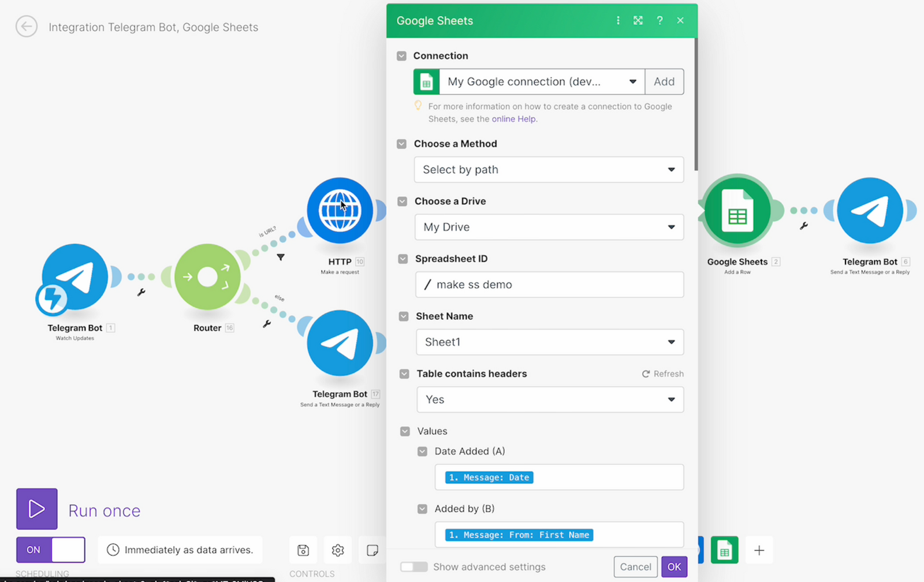Click inside the Spreadsheet ID field
This screenshot has width=924, height=582.
549,284
